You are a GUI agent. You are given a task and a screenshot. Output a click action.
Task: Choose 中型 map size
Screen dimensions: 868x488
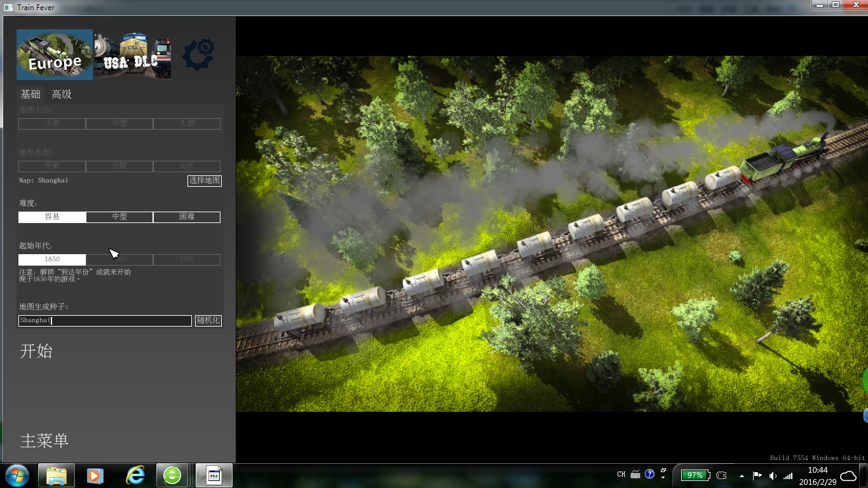119,123
